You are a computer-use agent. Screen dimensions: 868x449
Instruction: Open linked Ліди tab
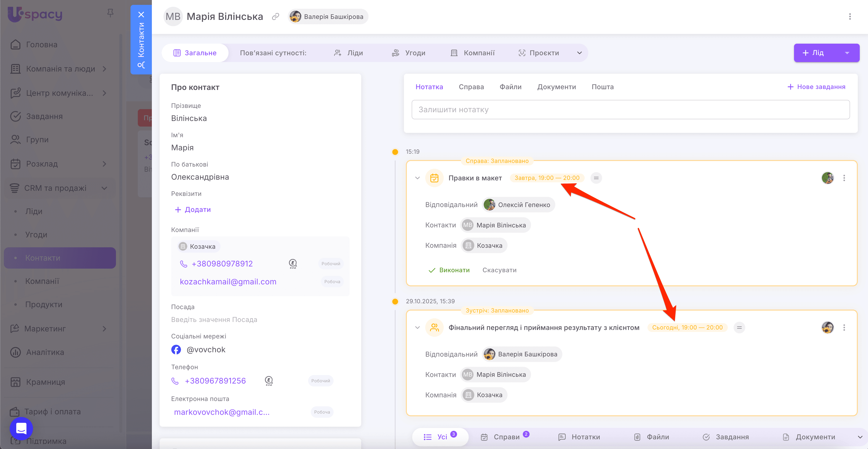point(348,53)
